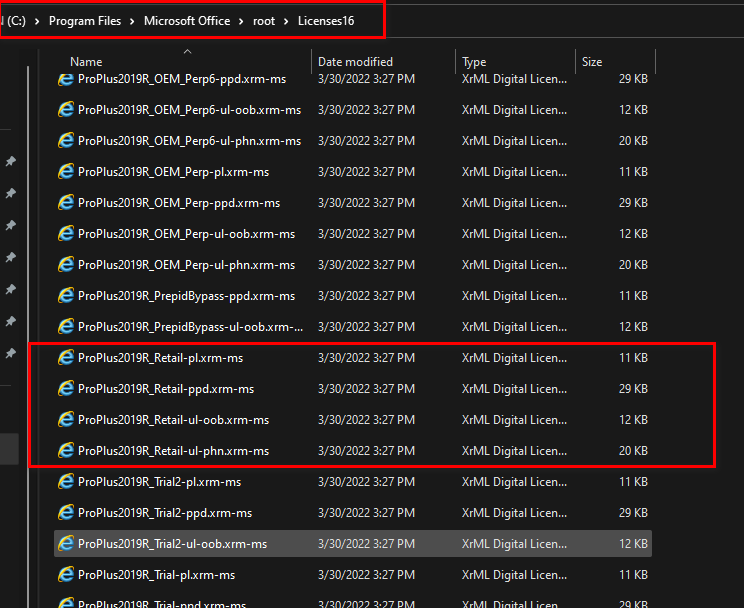The width and height of the screenshot is (744, 608).
Task: Sort files by Size column header
Action: pyautogui.click(x=592, y=62)
